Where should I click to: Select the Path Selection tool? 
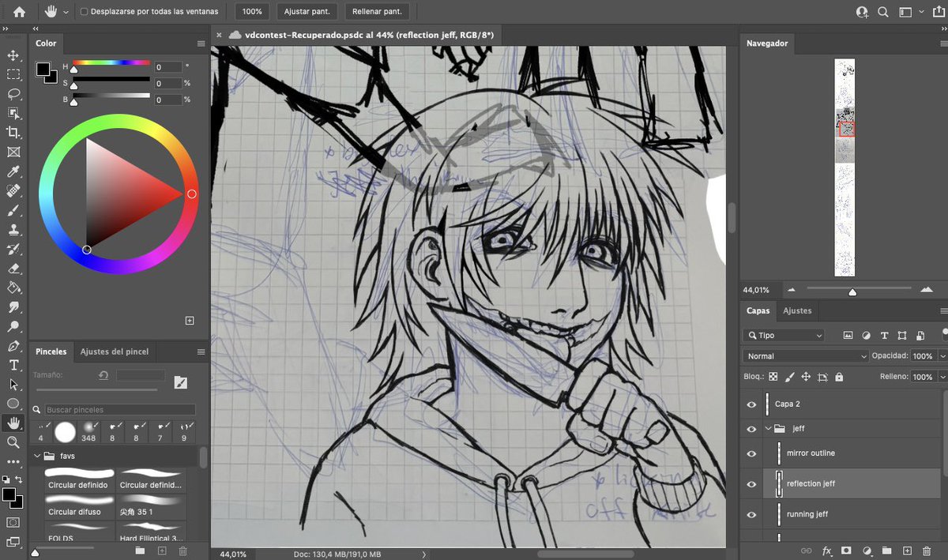coord(13,385)
